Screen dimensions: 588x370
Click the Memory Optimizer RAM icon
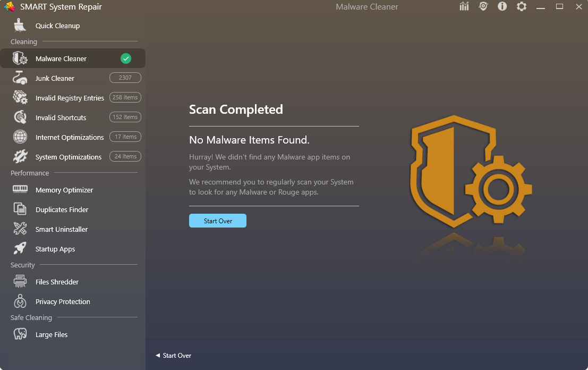click(x=20, y=189)
